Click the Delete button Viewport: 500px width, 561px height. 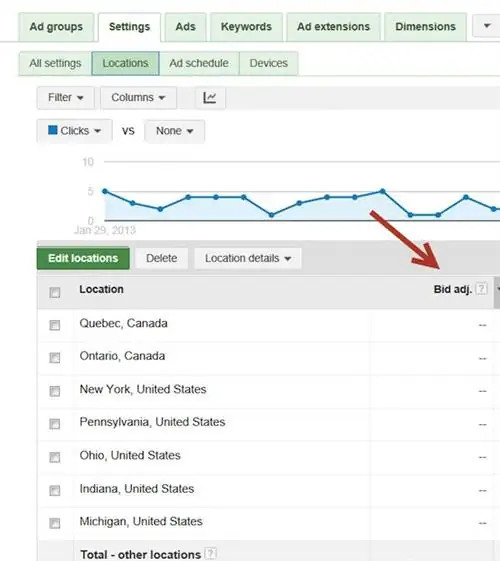161,258
